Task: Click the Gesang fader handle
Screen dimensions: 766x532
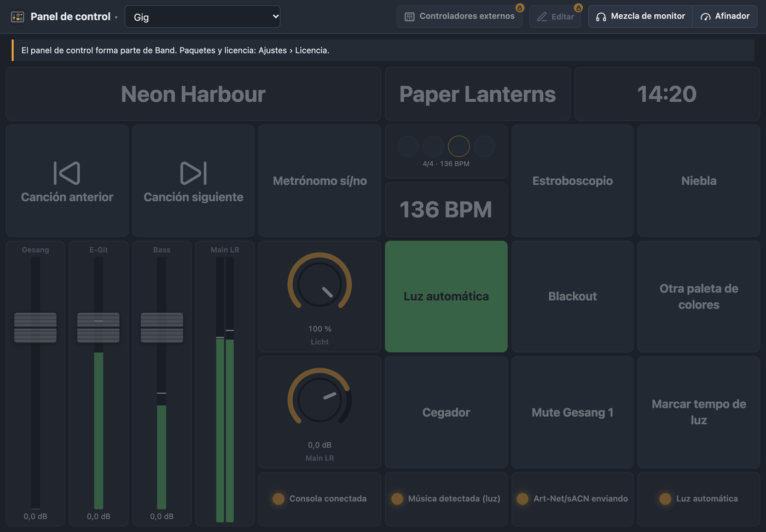Action: 35,328
